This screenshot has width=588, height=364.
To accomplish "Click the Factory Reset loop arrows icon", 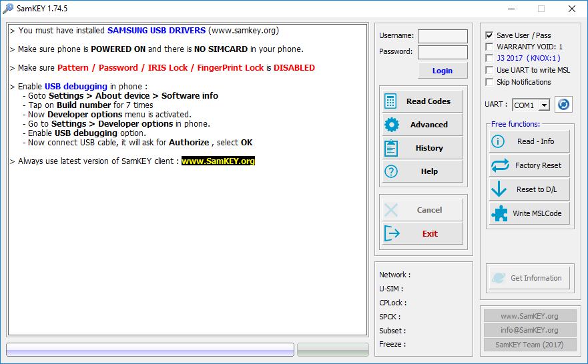I will click(501, 165).
